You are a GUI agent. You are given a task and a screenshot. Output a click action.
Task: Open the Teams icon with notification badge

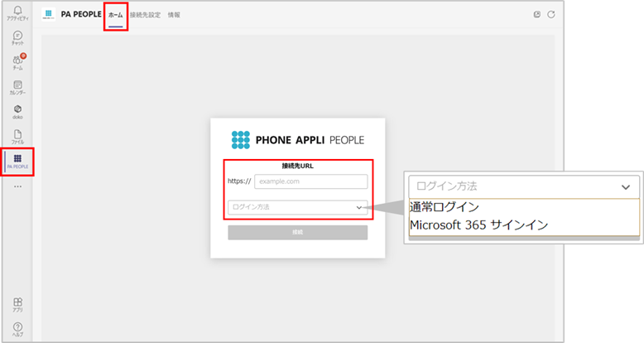[17, 62]
